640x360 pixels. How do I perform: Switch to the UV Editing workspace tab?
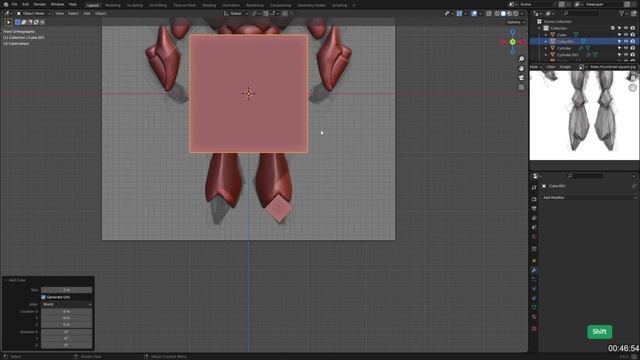(158, 5)
